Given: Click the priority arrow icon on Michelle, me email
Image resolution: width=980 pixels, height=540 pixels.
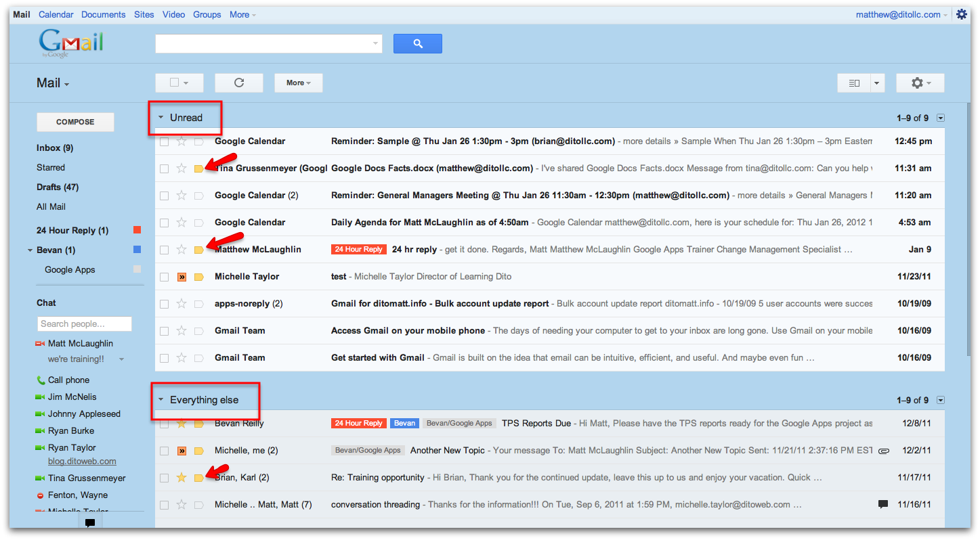Looking at the screenshot, I should [182, 451].
